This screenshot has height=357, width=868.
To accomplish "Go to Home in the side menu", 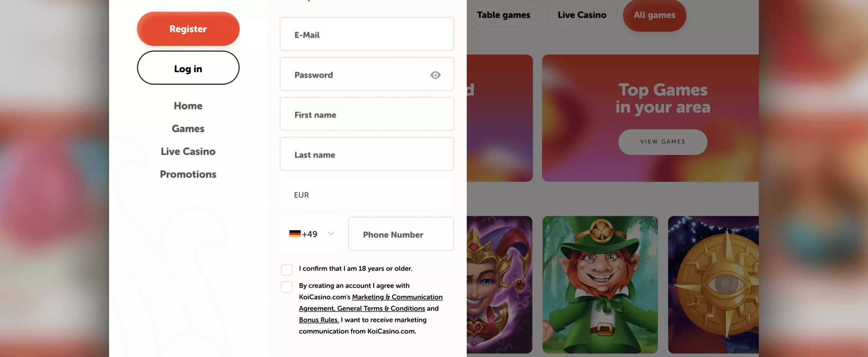I will [x=188, y=106].
